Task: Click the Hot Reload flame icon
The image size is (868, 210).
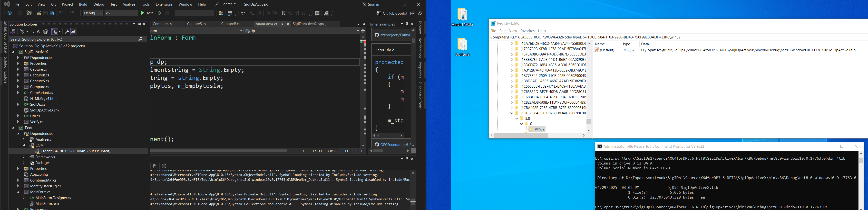Action: [x=167, y=13]
